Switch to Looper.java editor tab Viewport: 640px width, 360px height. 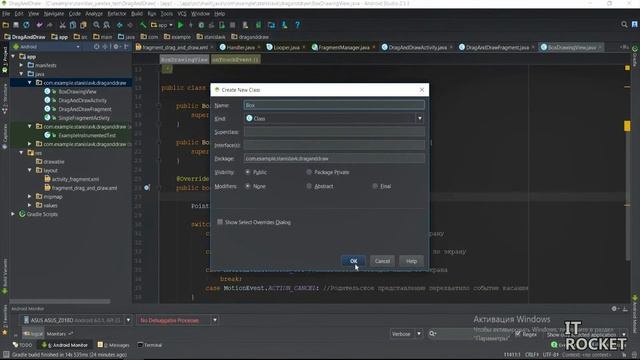287,47
